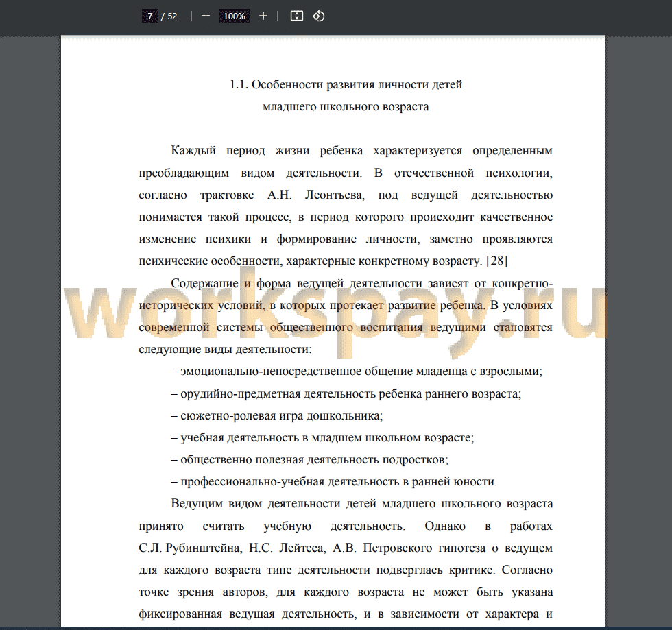Click the list item "профессионально-учебная деятельность в ранней юности"
Viewport: 672px width, 630px height.
click(338, 482)
